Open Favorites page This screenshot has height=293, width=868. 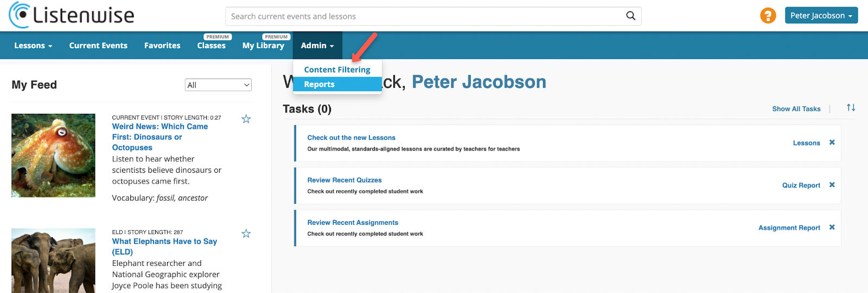pos(162,45)
